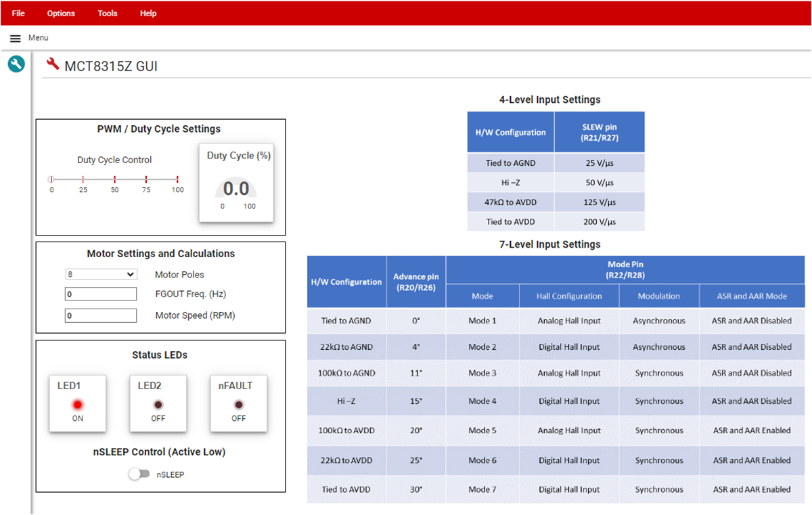The width and height of the screenshot is (812, 515).
Task: Click the LED2 status indicator light
Action: coord(158,405)
